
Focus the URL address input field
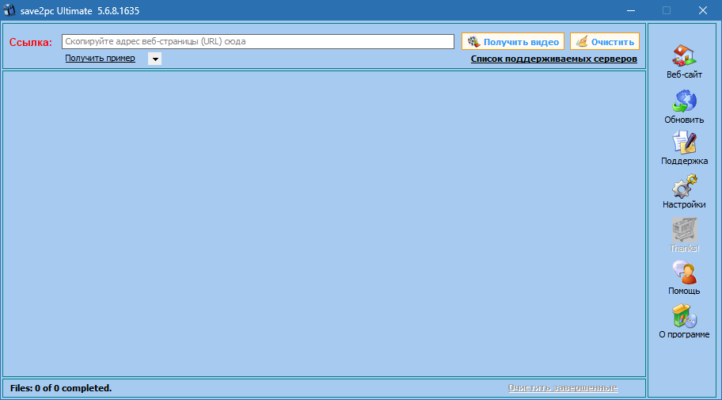[258, 41]
